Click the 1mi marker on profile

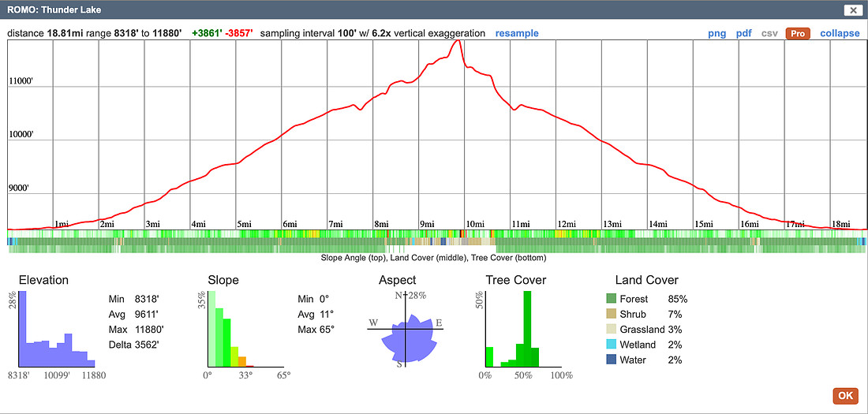pyautogui.click(x=61, y=224)
